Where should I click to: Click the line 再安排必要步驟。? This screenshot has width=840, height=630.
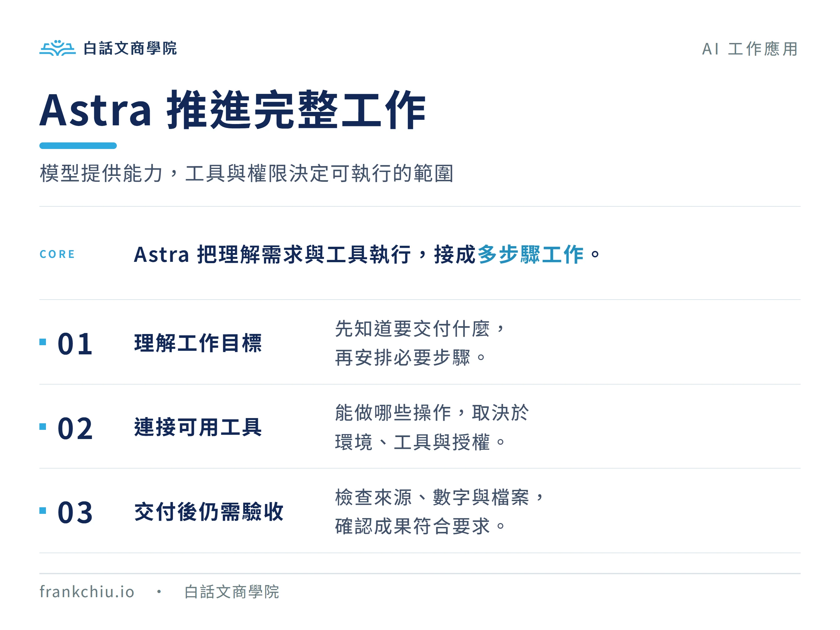coord(410,358)
